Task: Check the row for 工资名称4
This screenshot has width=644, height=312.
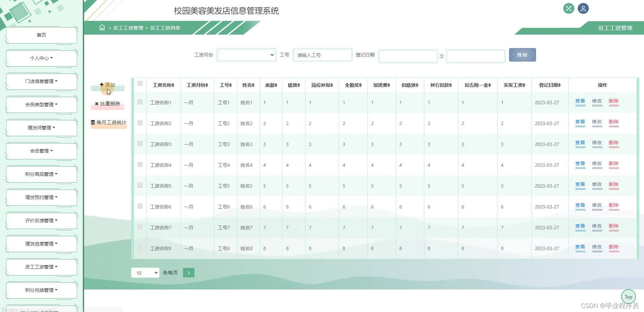Action: pos(140,164)
